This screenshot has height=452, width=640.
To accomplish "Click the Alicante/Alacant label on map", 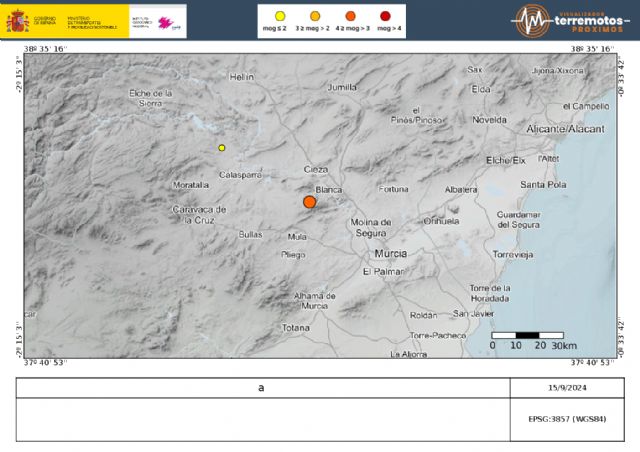I will pyautogui.click(x=567, y=129).
